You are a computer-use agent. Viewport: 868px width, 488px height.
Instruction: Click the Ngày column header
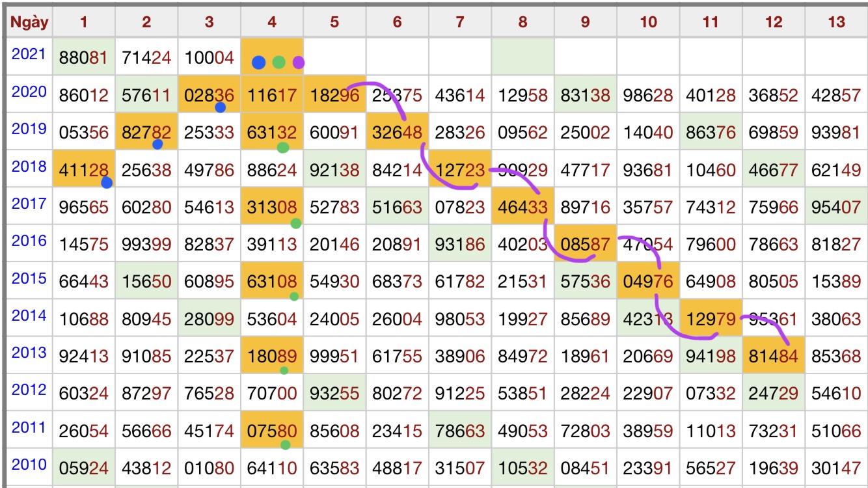(x=29, y=22)
